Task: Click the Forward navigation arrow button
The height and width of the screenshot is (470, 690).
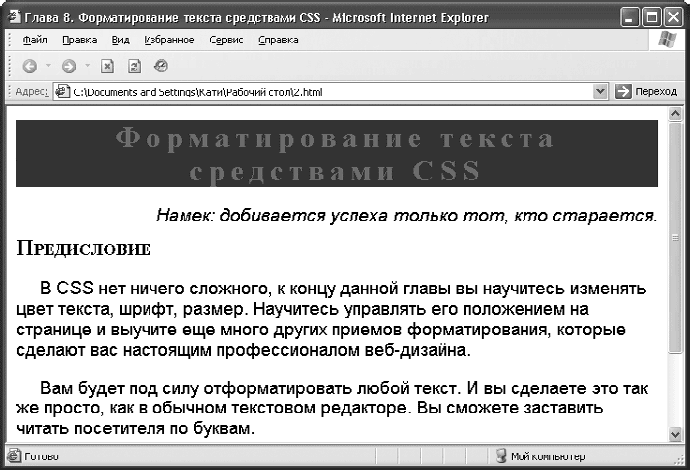Action: pyautogui.click(x=68, y=66)
